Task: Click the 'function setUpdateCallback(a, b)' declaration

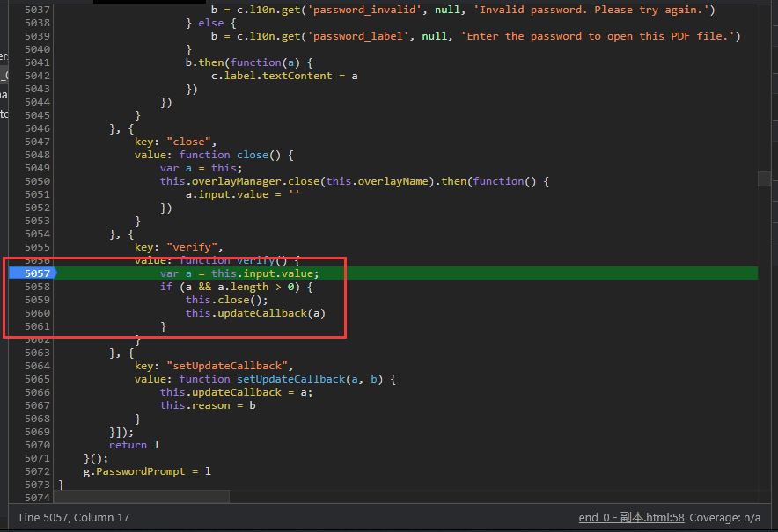Action: [x=281, y=379]
